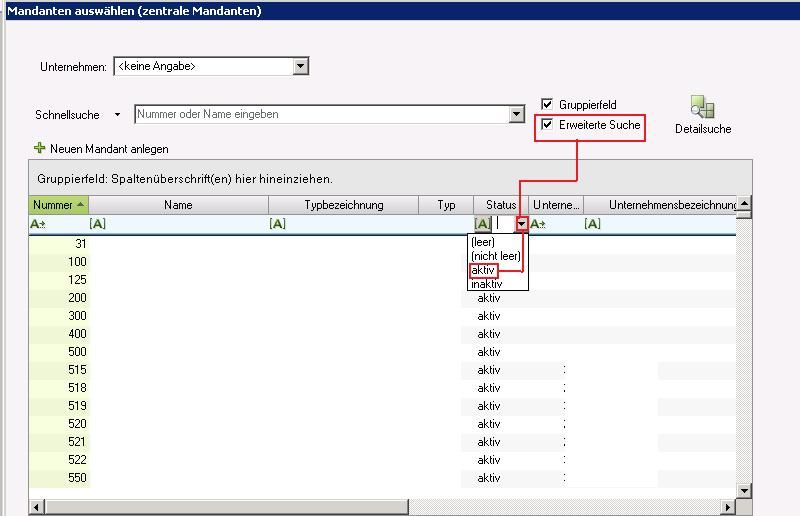Select row with Nummer 200
This screenshot has width=800, height=516.
(x=382, y=298)
